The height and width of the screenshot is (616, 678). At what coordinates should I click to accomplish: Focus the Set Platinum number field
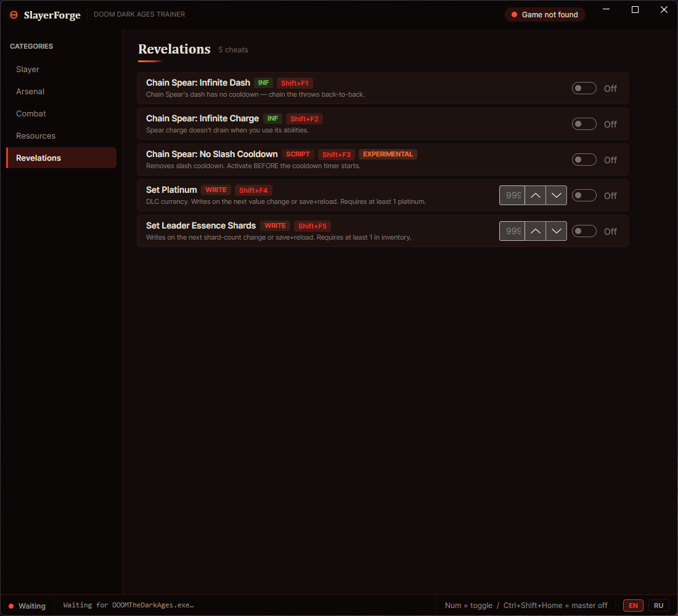512,195
